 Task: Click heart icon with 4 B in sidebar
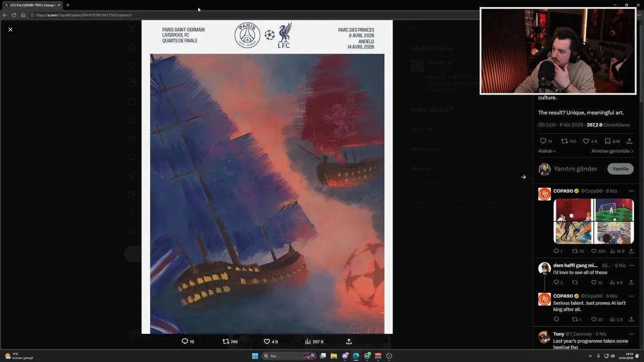tap(586, 141)
